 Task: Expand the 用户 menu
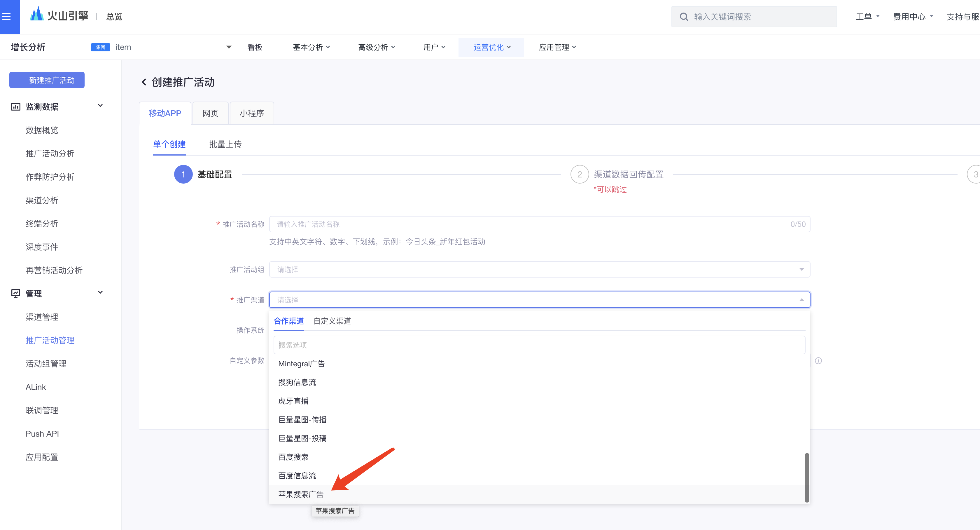(x=434, y=47)
